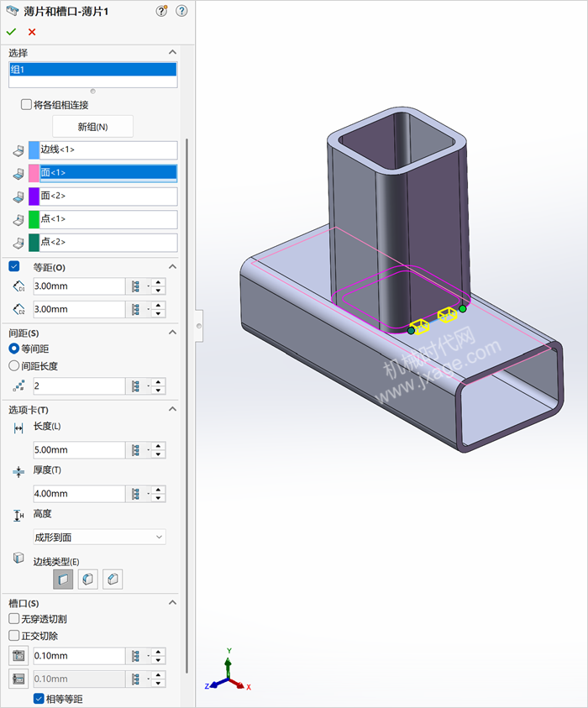Click the first 3.00mm offset field

(79, 286)
